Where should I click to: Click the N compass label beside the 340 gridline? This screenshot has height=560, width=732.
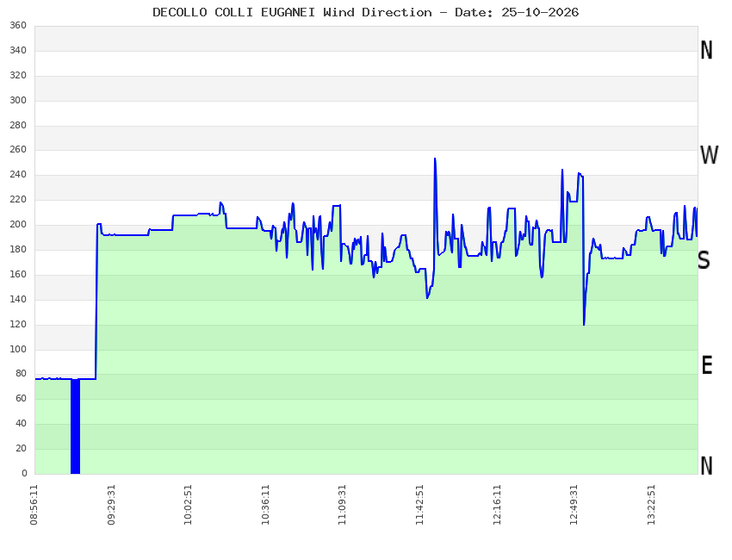point(706,50)
